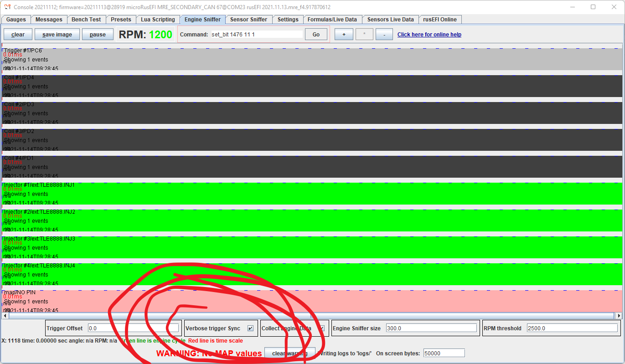The height and width of the screenshot is (364, 625).
Task: Select the Bench Test tab
Action: click(86, 20)
